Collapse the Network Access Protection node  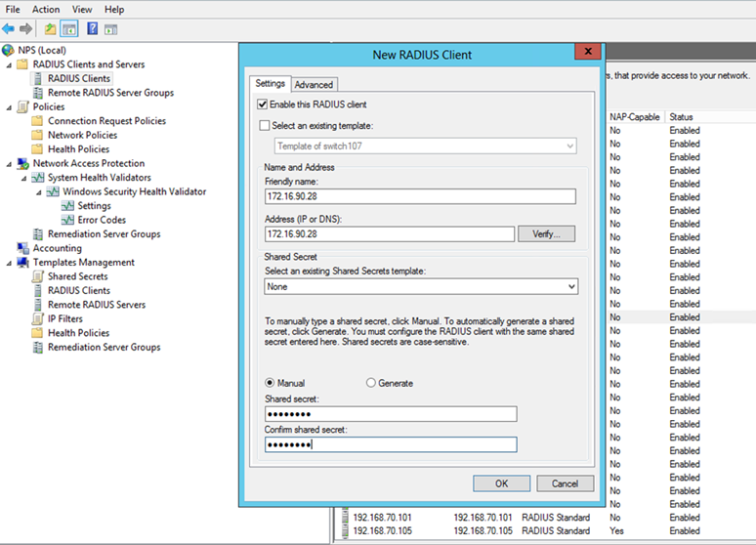[x=9, y=164]
